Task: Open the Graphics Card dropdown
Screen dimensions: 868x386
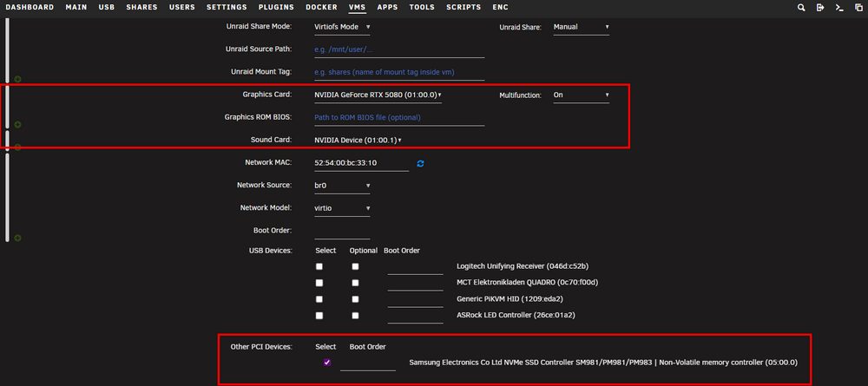Action: point(378,95)
